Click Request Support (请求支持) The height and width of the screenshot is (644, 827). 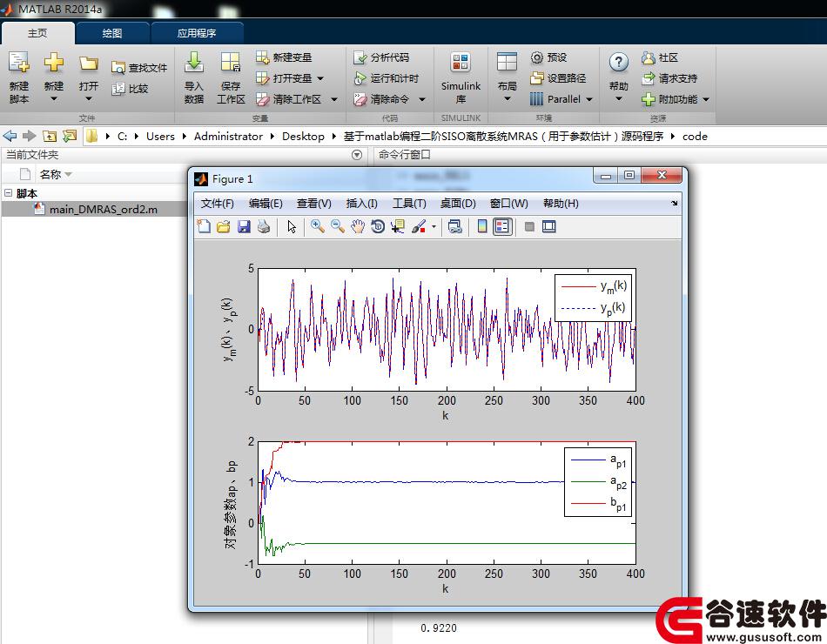pyautogui.click(x=669, y=78)
